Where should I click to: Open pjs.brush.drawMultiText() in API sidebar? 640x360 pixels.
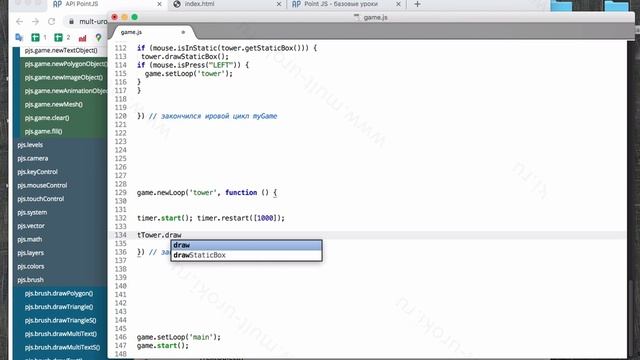[61, 333]
